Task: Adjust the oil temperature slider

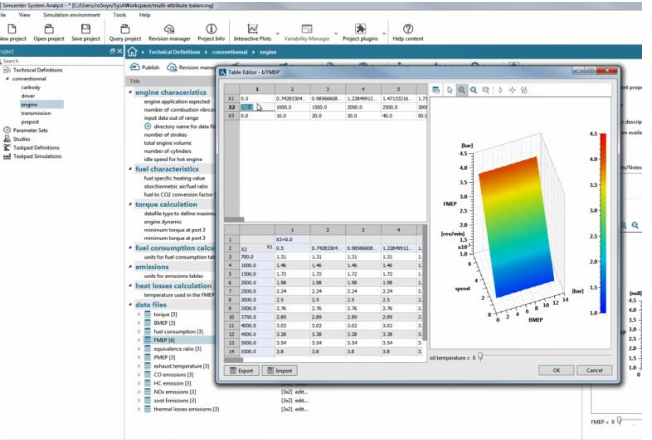Action: (481, 355)
